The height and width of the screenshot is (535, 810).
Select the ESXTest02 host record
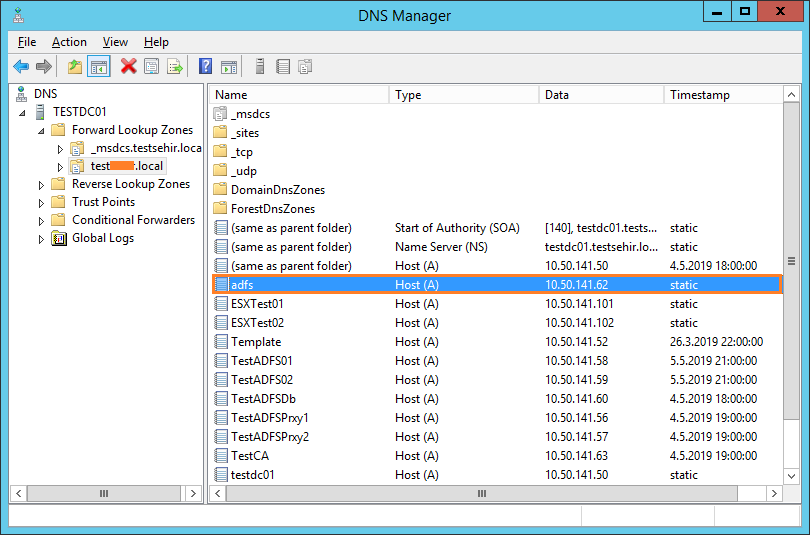click(497, 323)
